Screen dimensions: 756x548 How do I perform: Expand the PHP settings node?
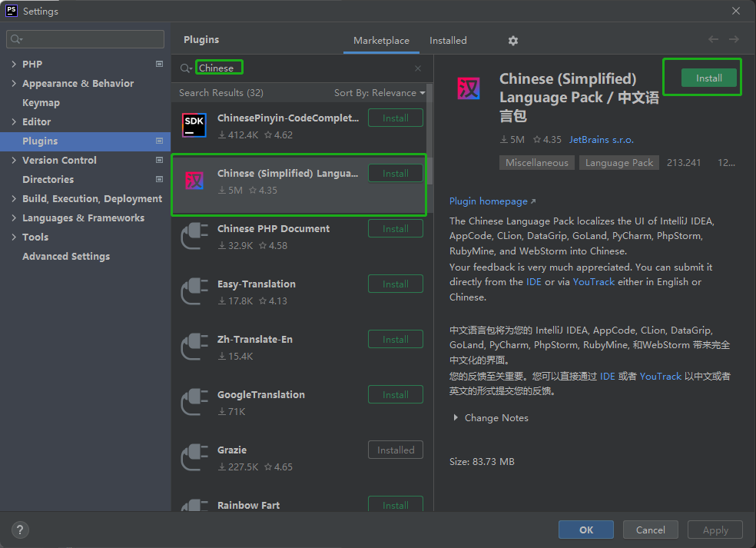click(14, 64)
